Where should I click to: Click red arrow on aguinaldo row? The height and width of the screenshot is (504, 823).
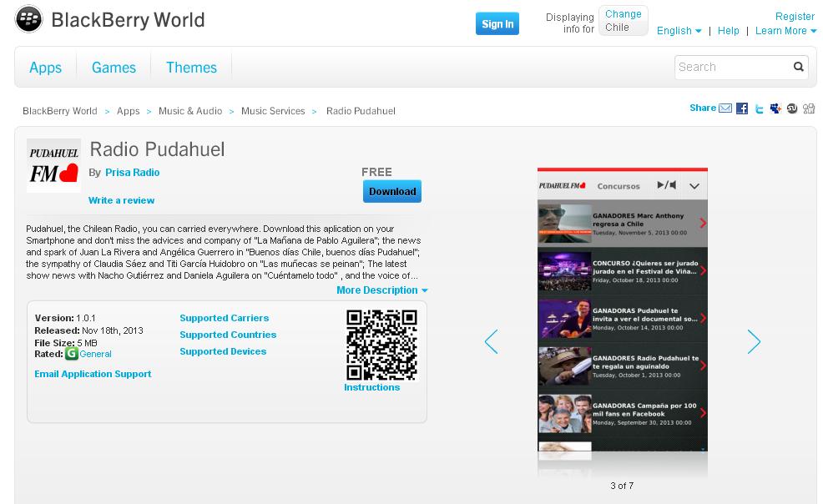click(x=703, y=365)
